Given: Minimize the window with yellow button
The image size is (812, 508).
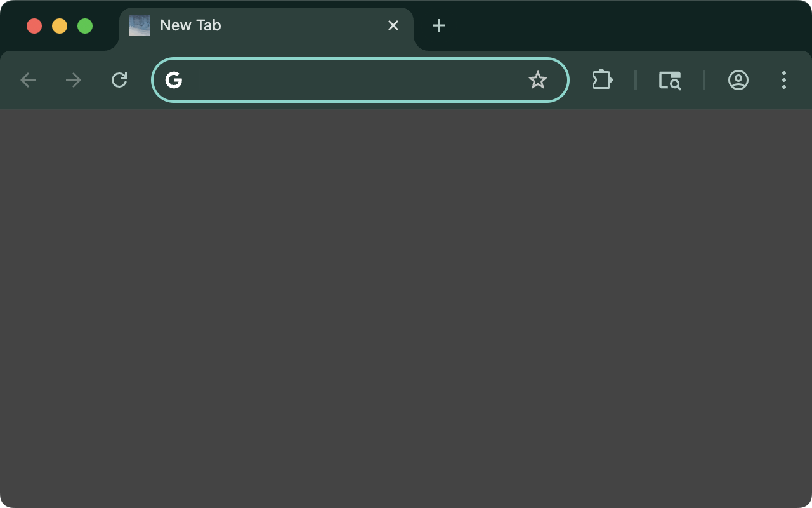Looking at the screenshot, I should [60, 26].
